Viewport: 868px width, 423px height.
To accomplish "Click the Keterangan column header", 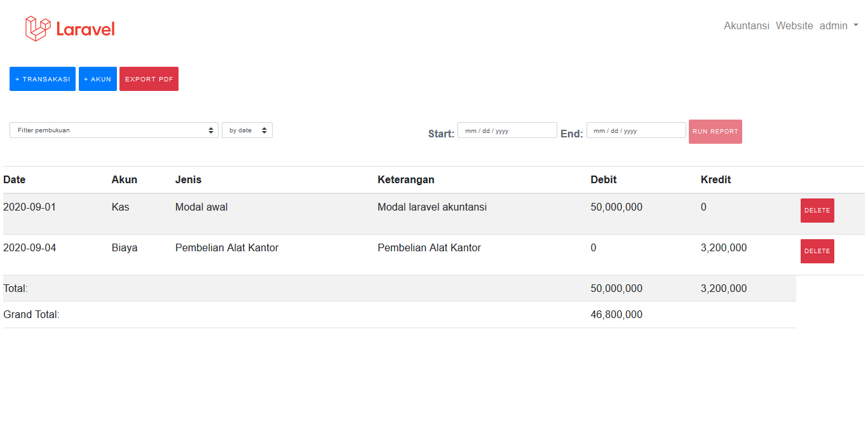I will pos(405,180).
